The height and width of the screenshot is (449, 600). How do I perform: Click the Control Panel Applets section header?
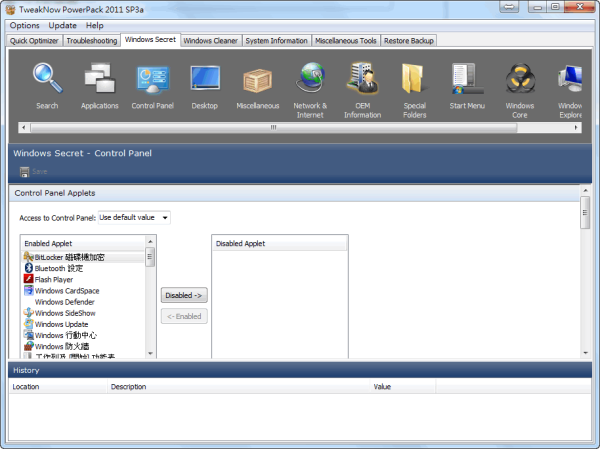[294, 193]
